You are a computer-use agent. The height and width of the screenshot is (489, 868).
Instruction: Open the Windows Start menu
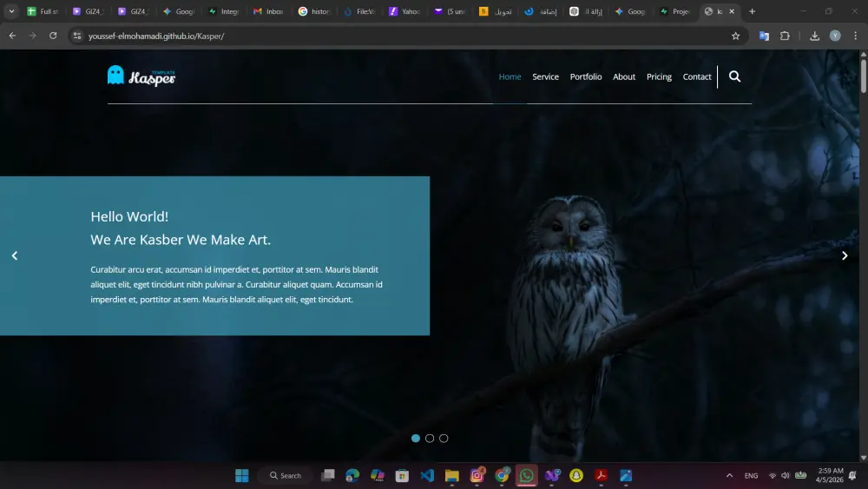tap(242, 475)
